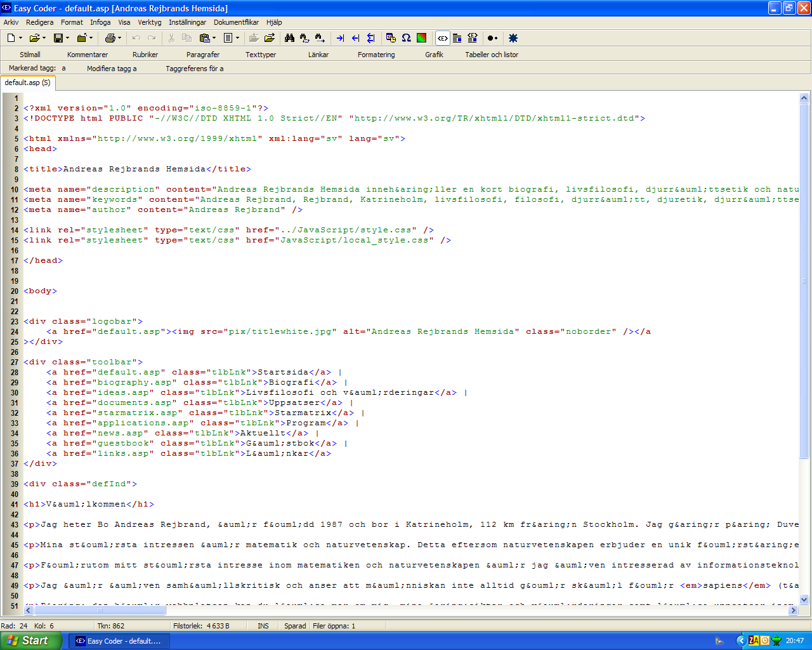This screenshot has width=812, height=650.
Task: Undo the last edit
Action: 136,38
